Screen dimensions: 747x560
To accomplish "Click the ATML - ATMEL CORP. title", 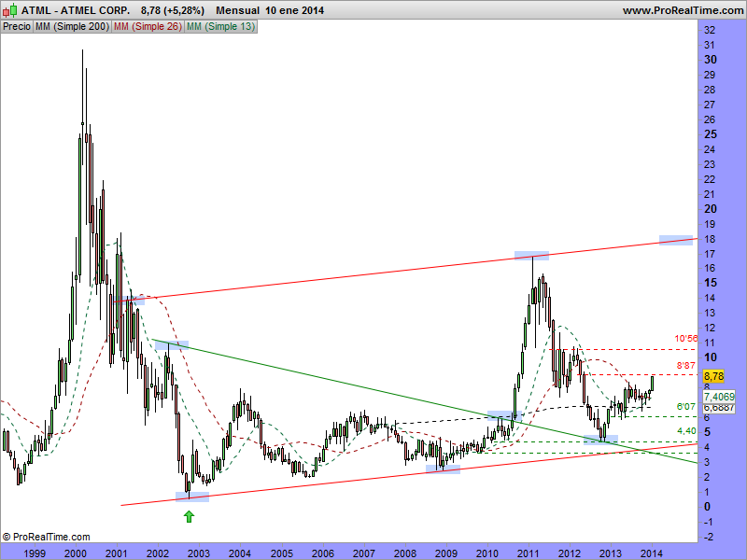I will tap(76, 10).
